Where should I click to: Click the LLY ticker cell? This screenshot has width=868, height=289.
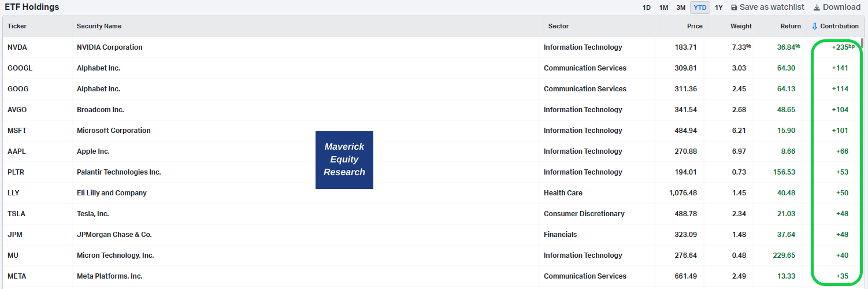(14, 193)
